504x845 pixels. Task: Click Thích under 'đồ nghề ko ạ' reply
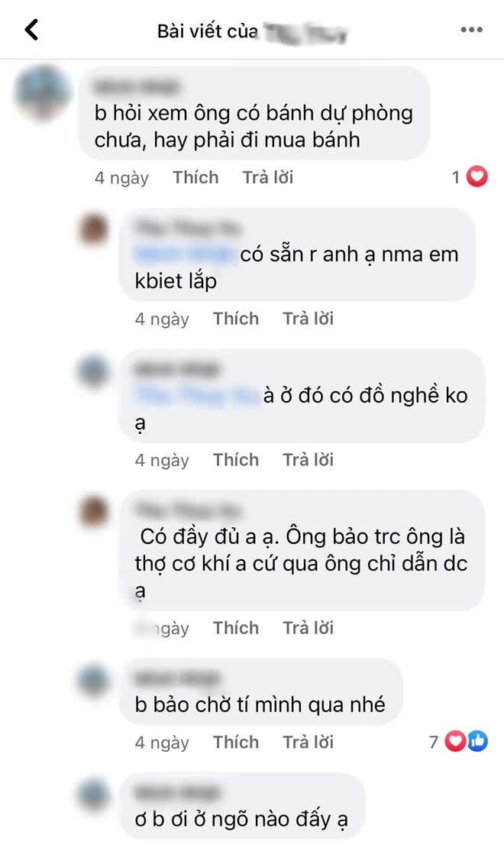(x=236, y=460)
